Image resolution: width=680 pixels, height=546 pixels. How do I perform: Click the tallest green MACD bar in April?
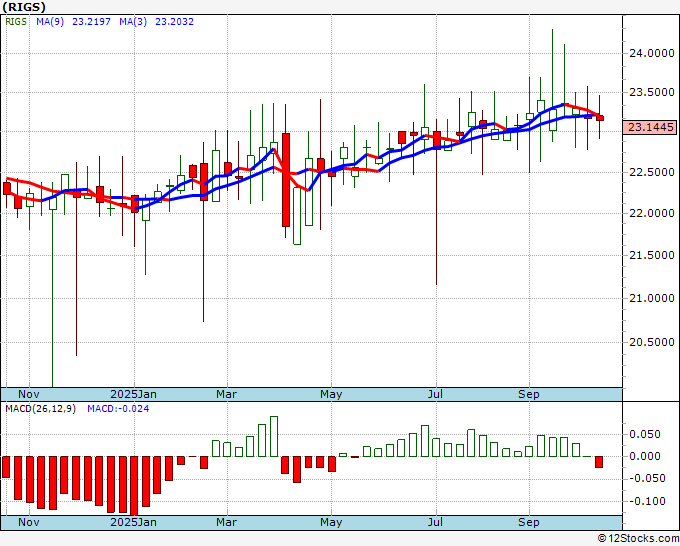(x=274, y=436)
